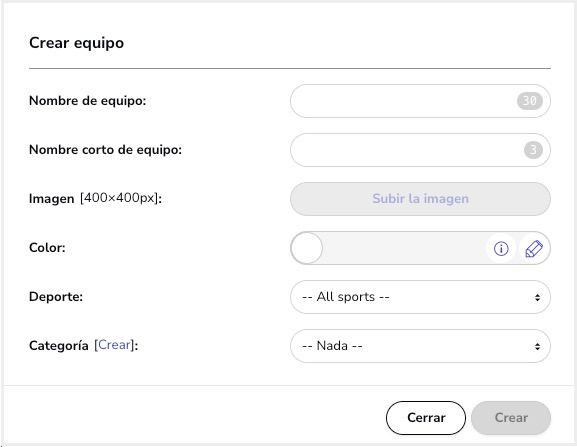Click the arrows on the Deporte selector
This screenshot has width=577, height=447.
coord(538,297)
